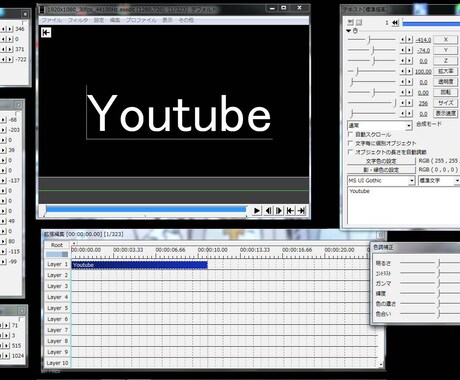Open the プロファイル menu

coord(141,20)
